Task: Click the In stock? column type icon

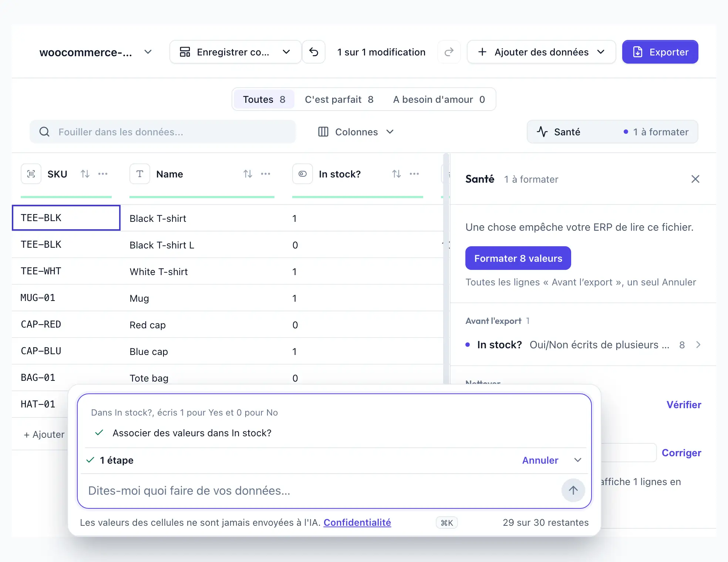Action: (x=303, y=174)
